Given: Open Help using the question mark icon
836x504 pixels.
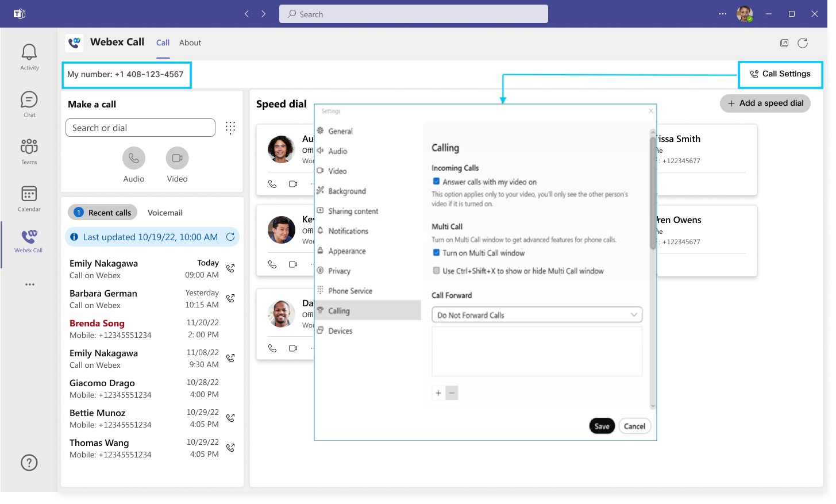Looking at the screenshot, I should coord(29,462).
